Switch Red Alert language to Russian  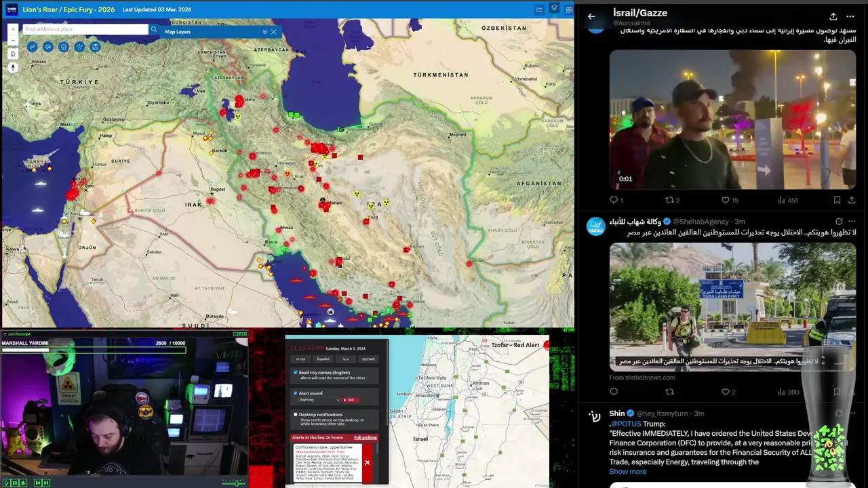coord(368,359)
